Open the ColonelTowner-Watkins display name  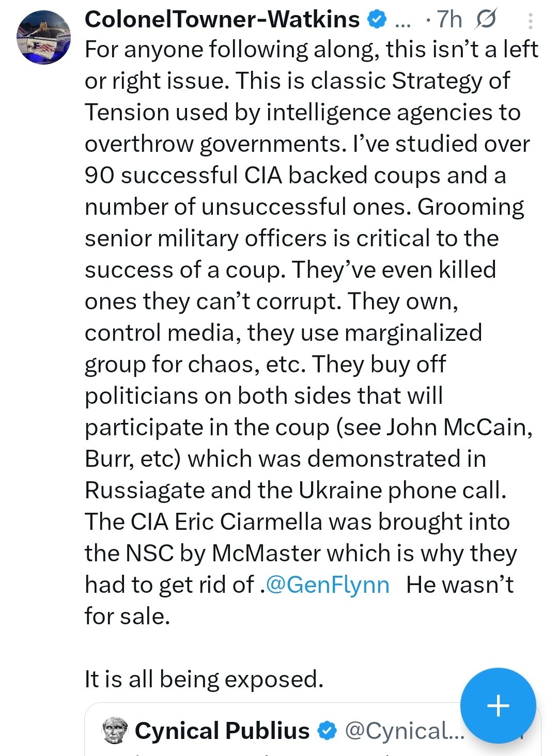222,20
